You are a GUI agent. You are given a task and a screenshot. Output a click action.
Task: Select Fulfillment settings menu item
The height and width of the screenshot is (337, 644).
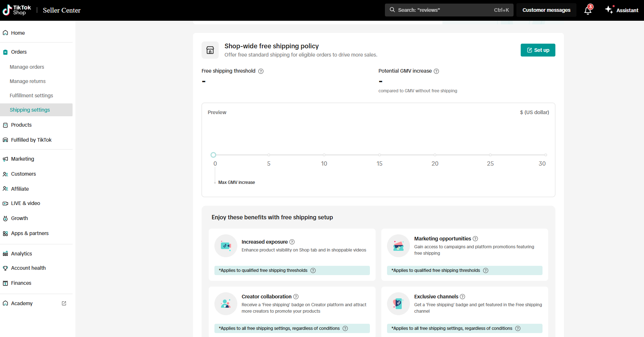point(31,96)
